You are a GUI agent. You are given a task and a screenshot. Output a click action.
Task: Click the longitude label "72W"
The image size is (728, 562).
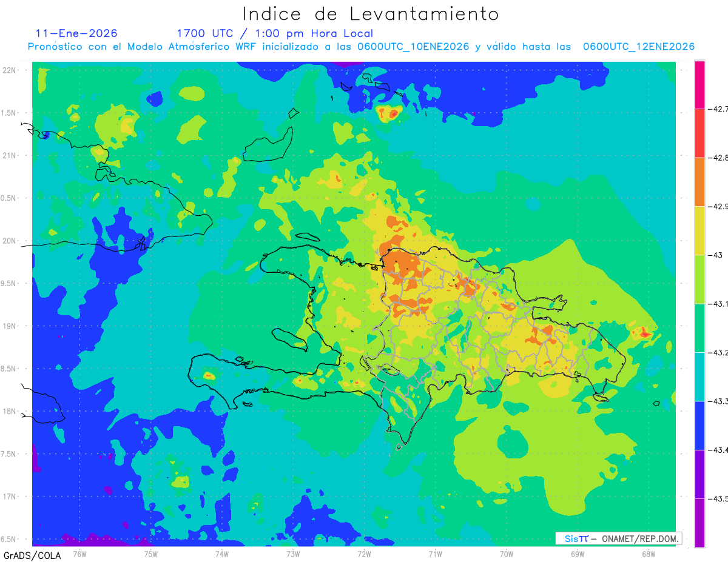pyautogui.click(x=364, y=554)
